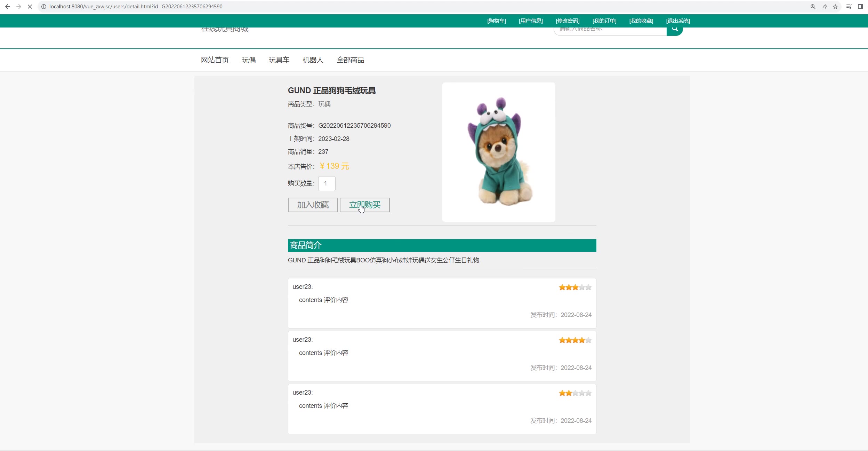Go back with browser back arrow
Viewport: 868px width, 451px height.
[x=7, y=7]
